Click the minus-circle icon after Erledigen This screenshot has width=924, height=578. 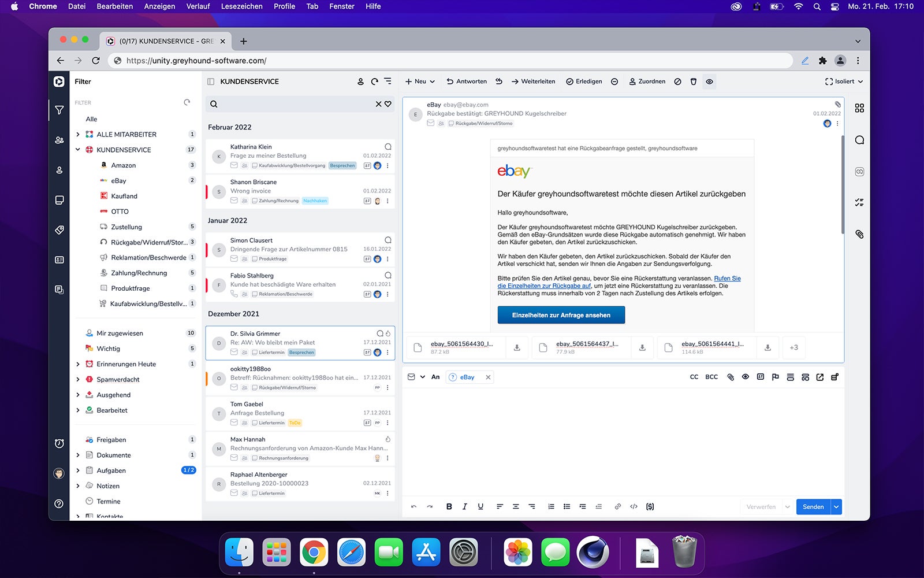(614, 81)
